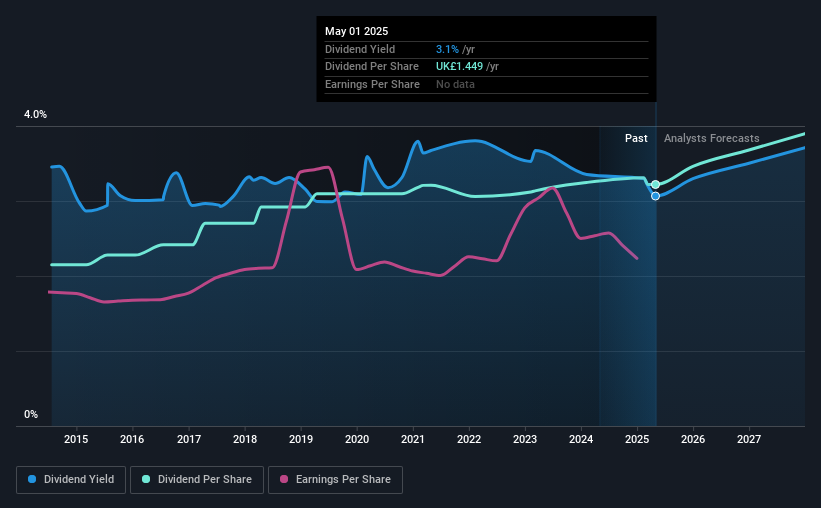Click the 2022 x-axis label
The image size is (821, 508).
coord(469,439)
